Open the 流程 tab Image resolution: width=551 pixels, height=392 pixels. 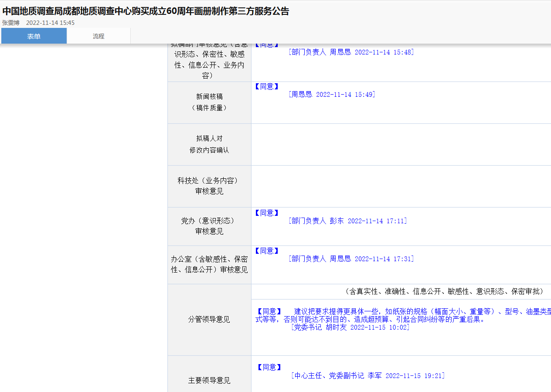pos(99,36)
